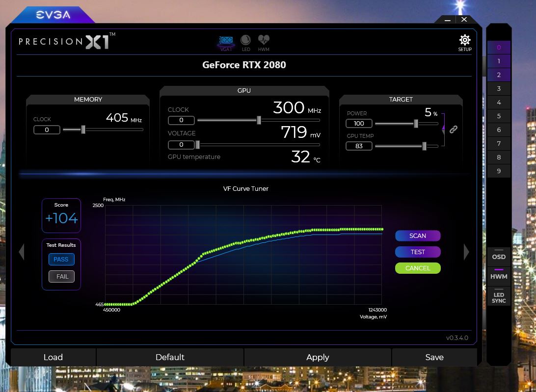Go to previous panel with left arrow
This screenshot has width=536, height=392.
pos(22,252)
